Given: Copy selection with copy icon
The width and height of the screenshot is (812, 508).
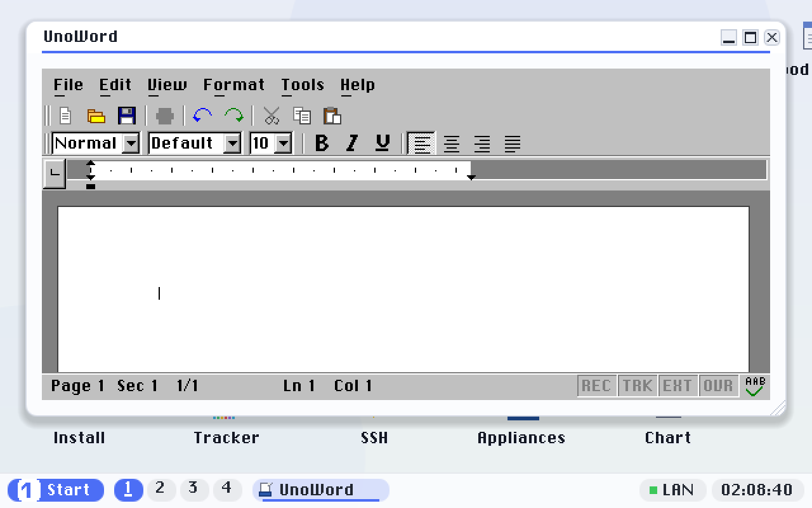Looking at the screenshot, I should (x=302, y=116).
